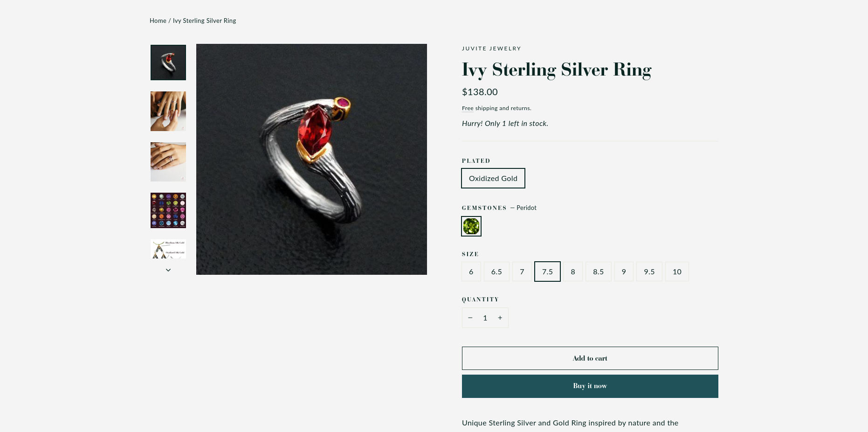Click the plus quantity icon
This screenshot has width=868, height=432.
point(500,318)
